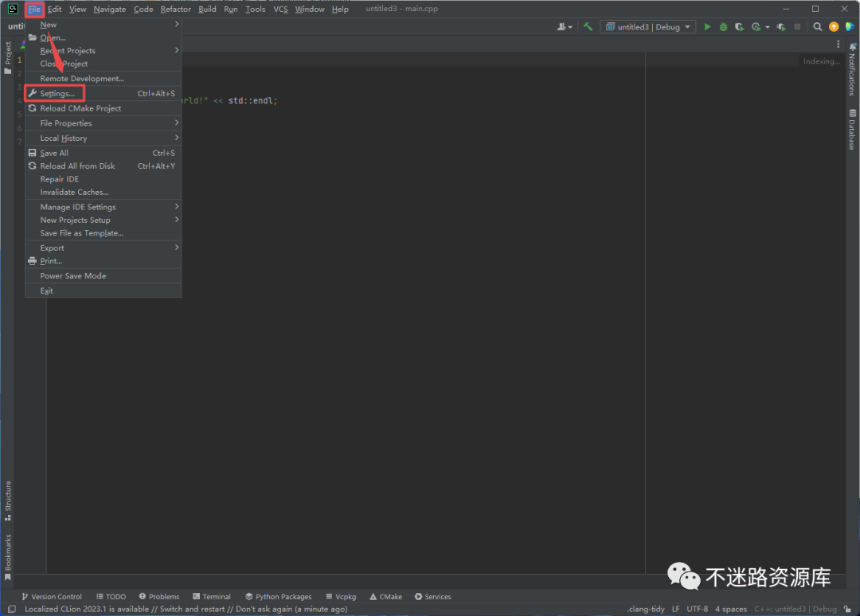The height and width of the screenshot is (616, 860).
Task: Choose Exit from the File menu
Action: 103,290
